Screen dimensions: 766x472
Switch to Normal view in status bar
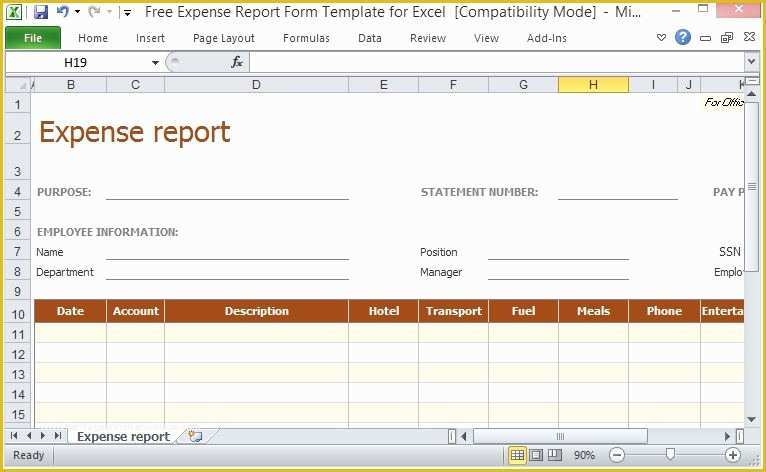[517, 455]
